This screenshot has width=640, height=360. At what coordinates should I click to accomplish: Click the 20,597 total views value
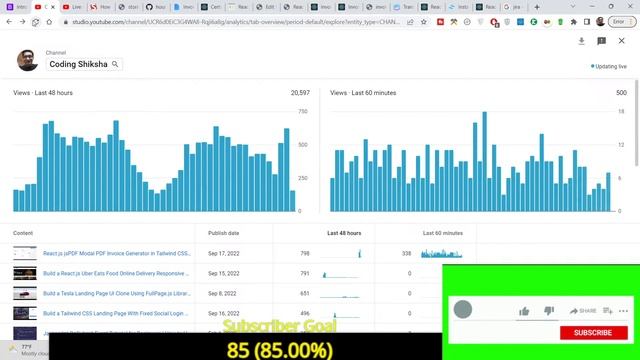point(300,93)
